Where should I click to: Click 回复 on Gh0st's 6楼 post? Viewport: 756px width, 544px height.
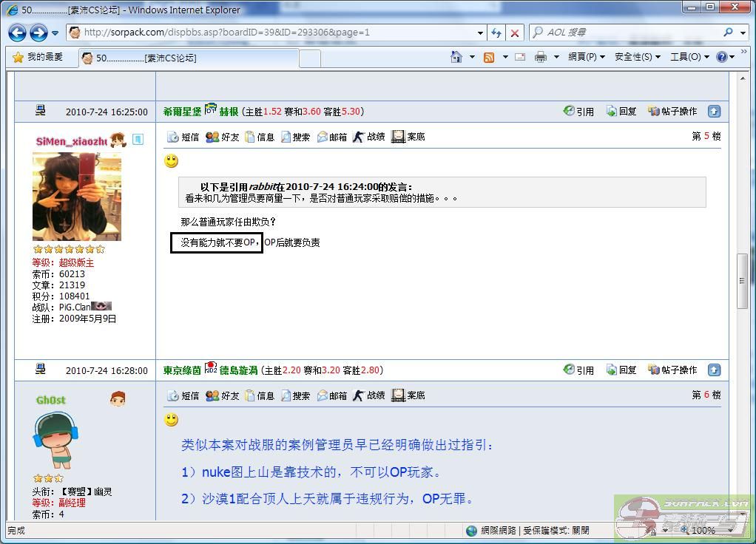tap(621, 370)
